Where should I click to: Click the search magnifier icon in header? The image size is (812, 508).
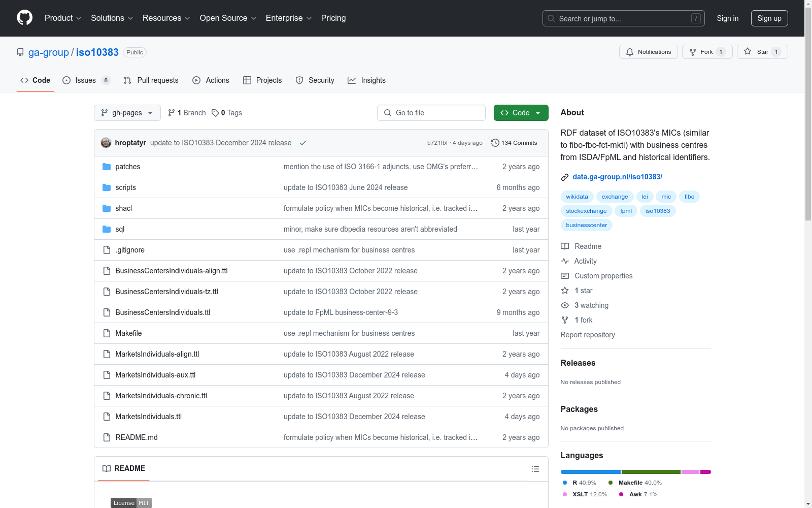551,18
